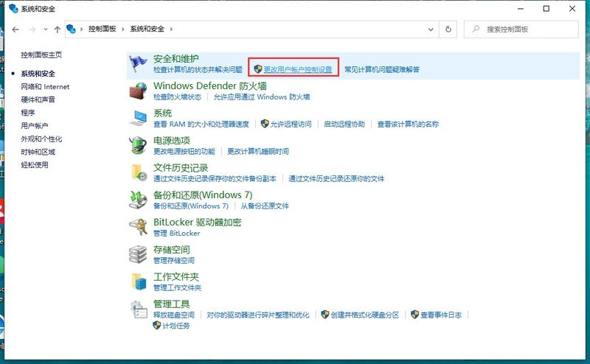Screen dimensions: 590x364
Task: Expand the address bar history dropdown
Action: 431,29
